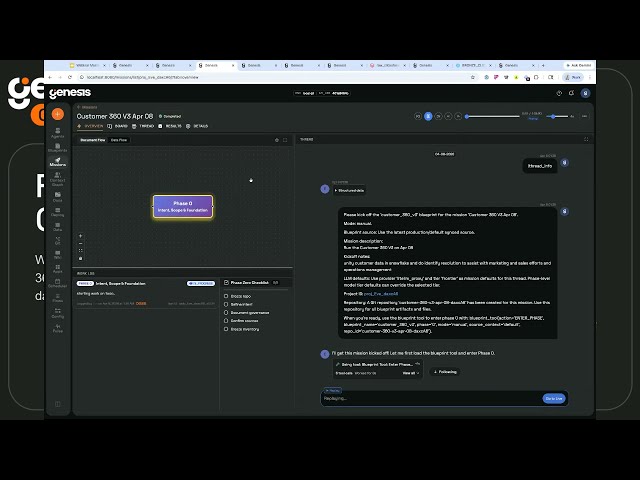Expand the Thread panel fullscreen
The width and height of the screenshot is (640, 480).
(586, 140)
